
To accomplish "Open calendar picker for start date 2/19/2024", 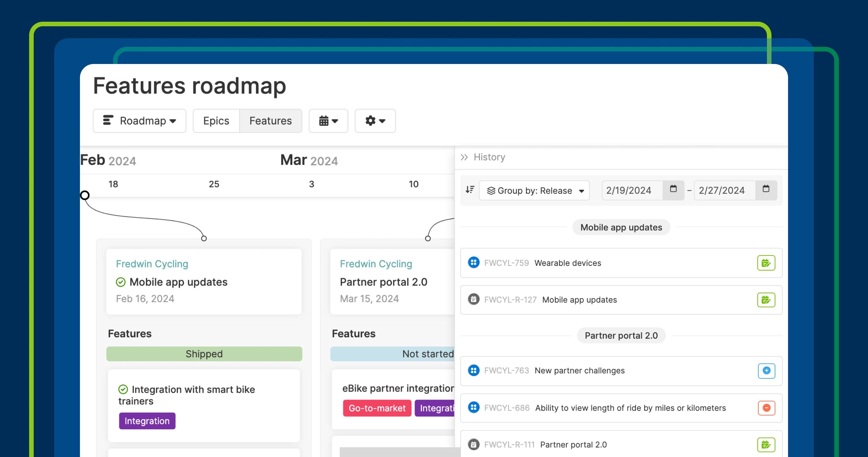I will pos(673,190).
